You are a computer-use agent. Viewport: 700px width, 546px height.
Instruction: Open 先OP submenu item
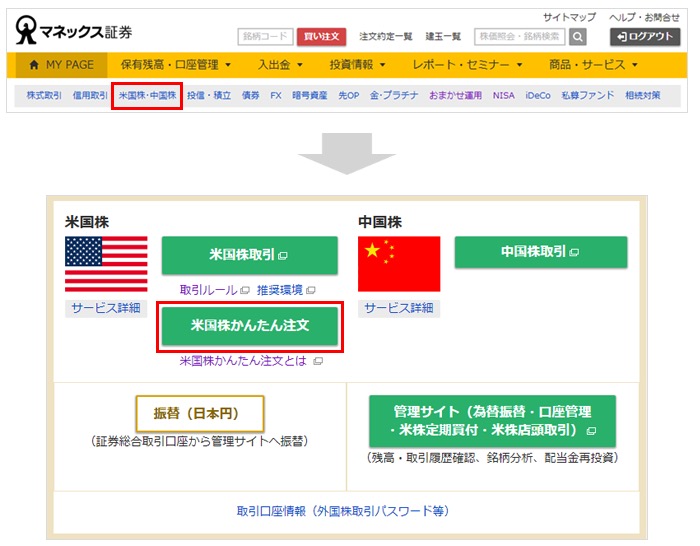click(349, 95)
